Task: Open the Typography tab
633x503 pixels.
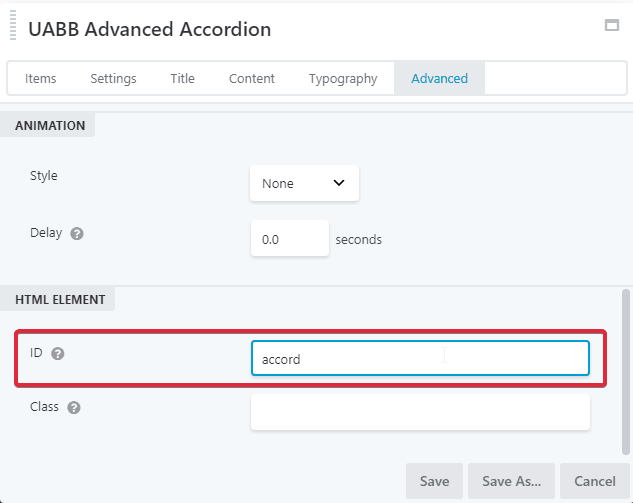Action: click(343, 79)
